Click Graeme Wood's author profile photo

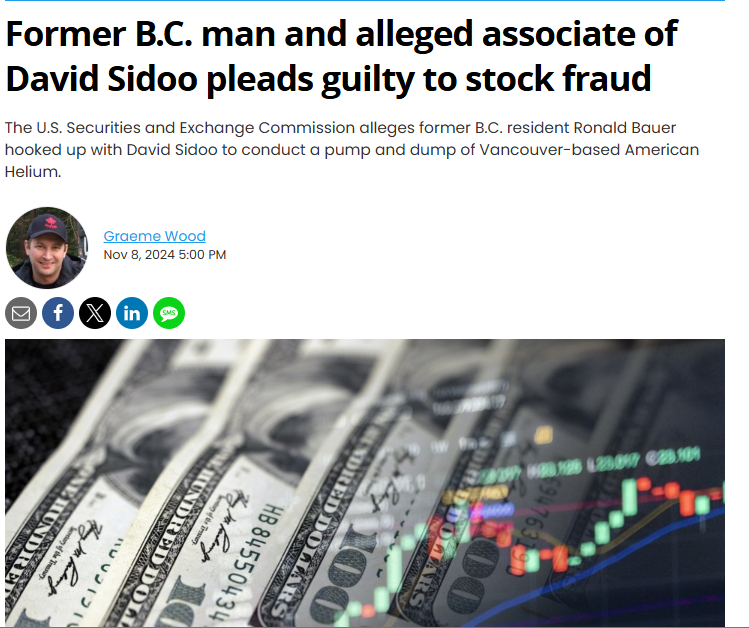point(47,247)
